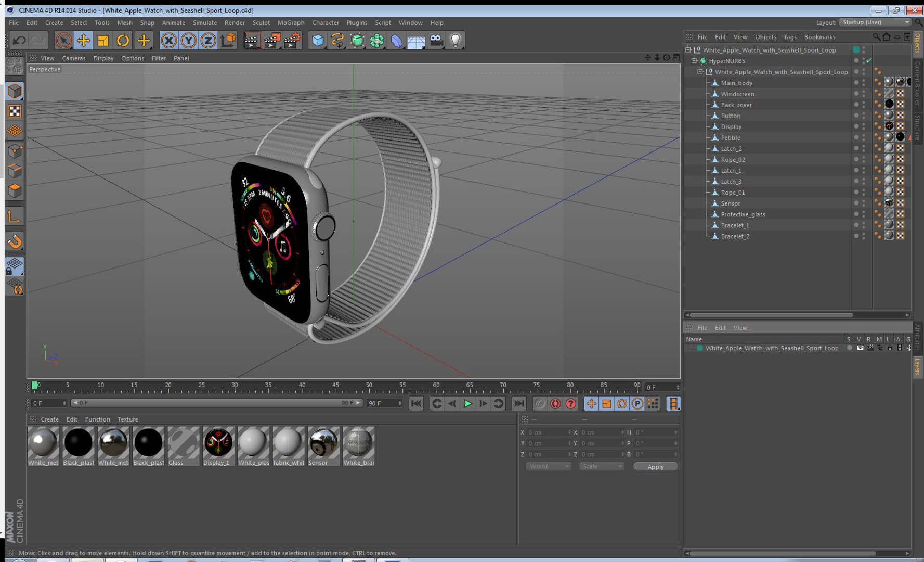Toggle Z axis lock
Viewport: 924px width, 562px height.
208,40
